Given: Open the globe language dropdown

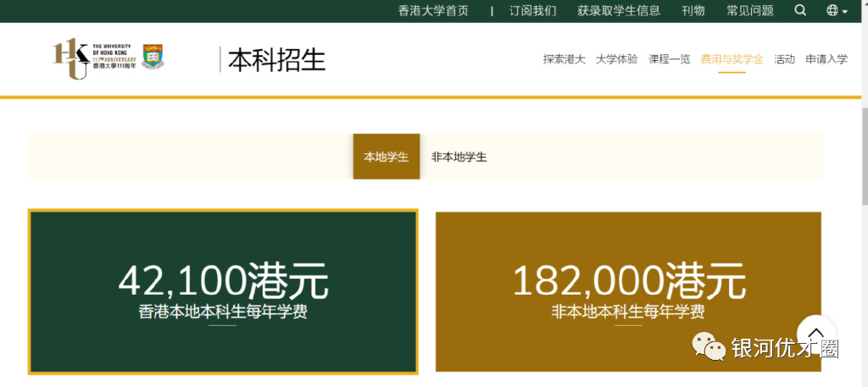Looking at the screenshot, I should [x=836, y=11].
